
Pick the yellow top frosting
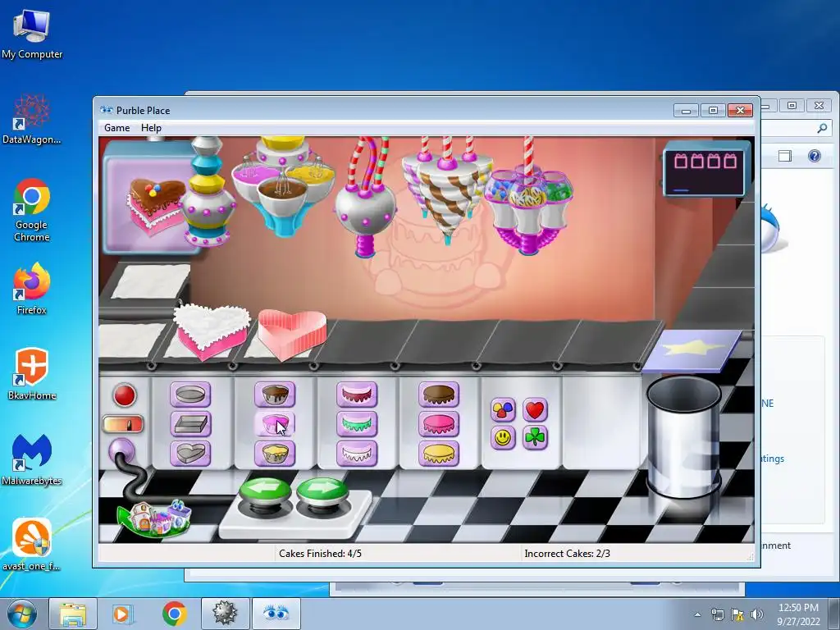(x=439, y=453)
